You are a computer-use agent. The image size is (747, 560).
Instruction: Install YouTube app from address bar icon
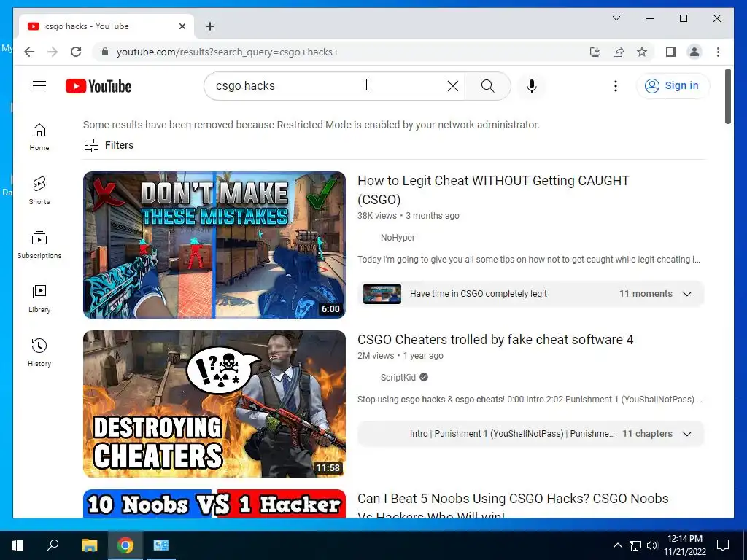tap(595, 52)
